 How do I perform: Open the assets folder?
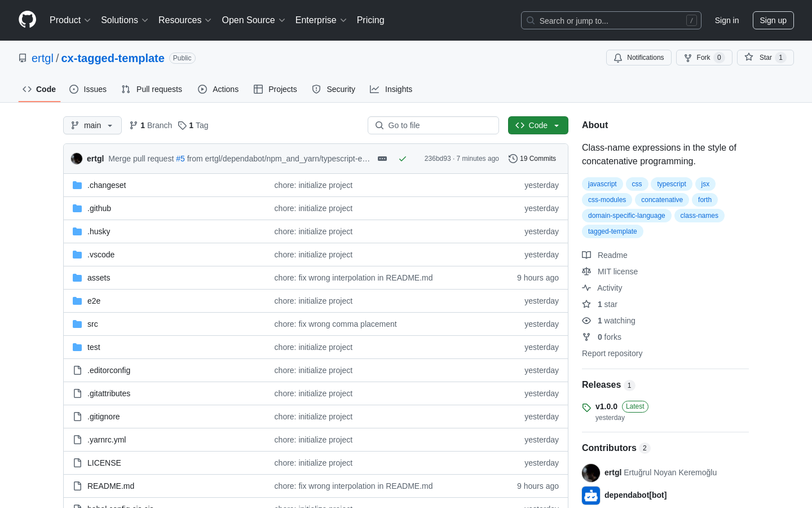(99, 278)
